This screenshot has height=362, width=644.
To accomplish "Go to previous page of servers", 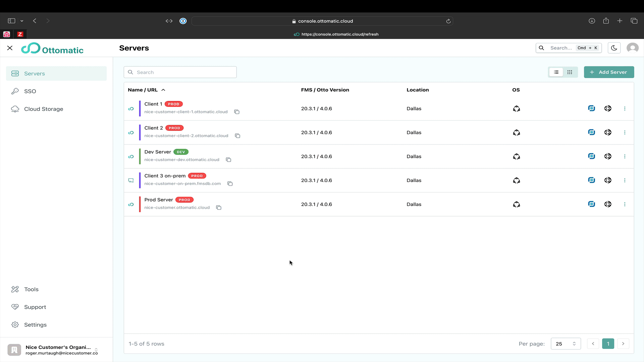I will tap(593, 344).
